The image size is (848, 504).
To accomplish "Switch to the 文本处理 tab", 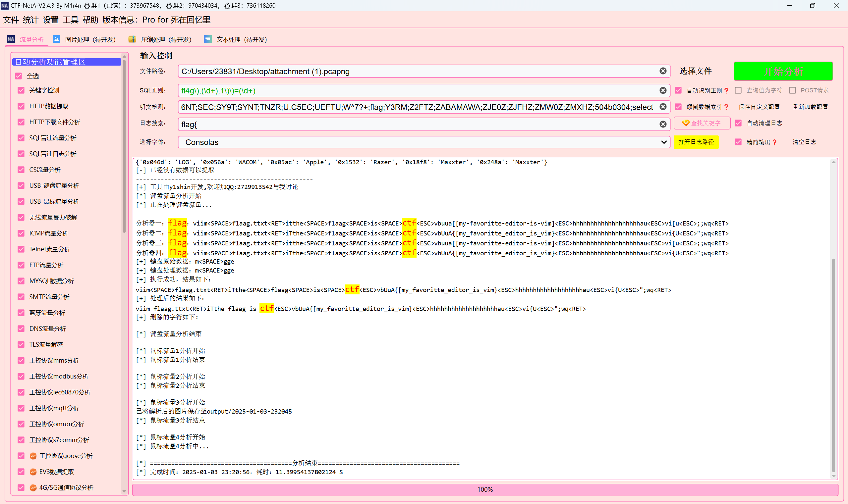I will click(236, 39).
